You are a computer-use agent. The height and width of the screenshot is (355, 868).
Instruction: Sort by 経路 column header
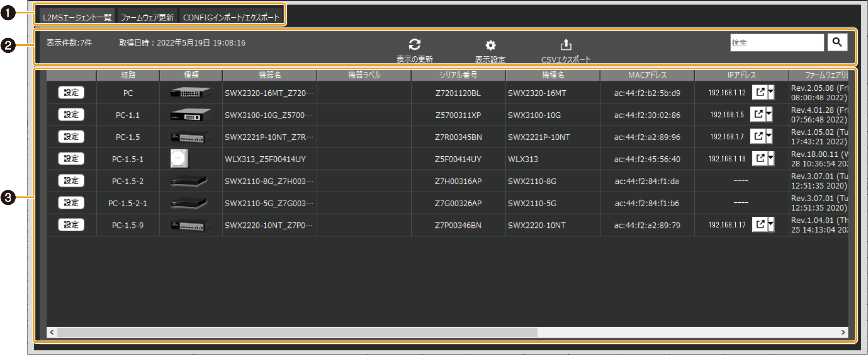pos(128,75)
